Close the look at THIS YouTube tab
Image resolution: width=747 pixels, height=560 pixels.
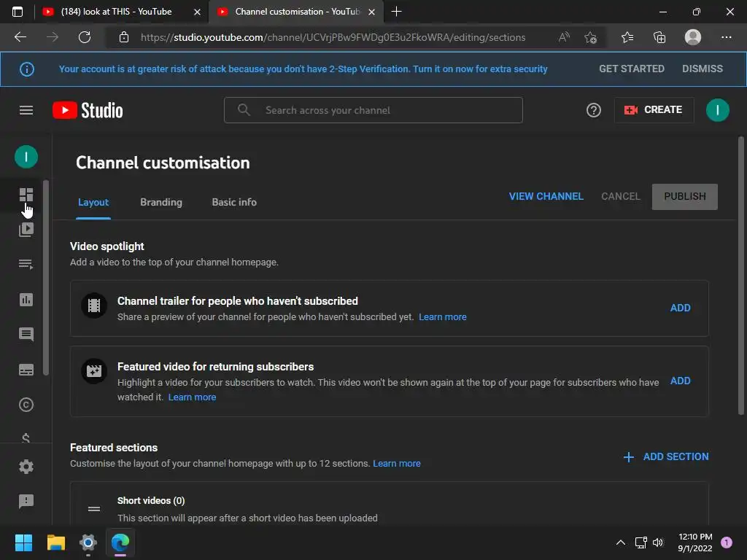(x=197, y=12)
